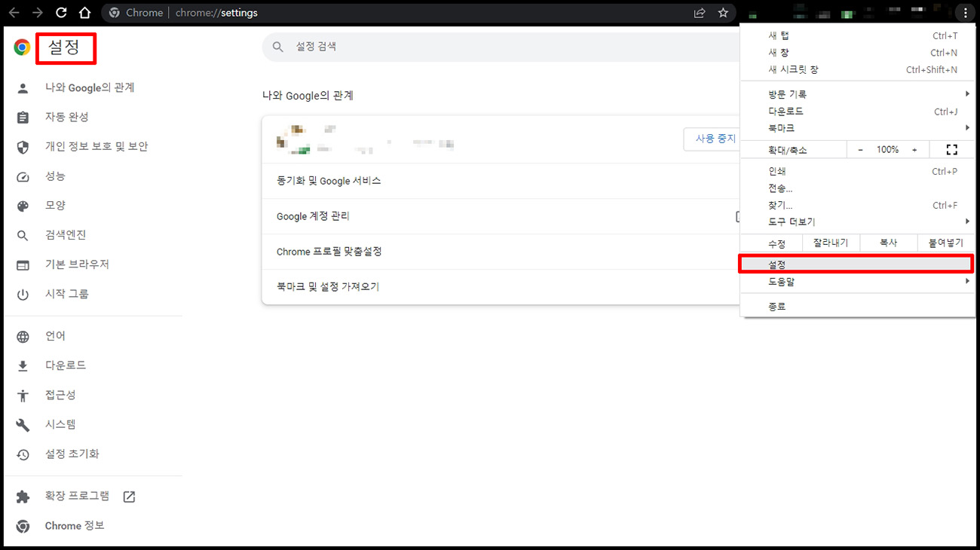Screen dimensions: 980x550
Task: Expand the 북마크 submenu arrow
Action: click(967, 128)
